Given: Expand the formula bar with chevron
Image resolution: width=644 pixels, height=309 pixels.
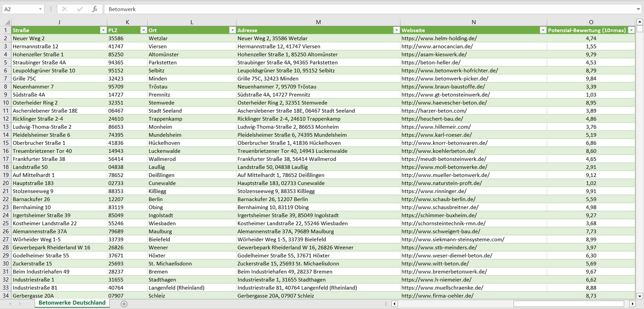Looking at the screenshot, I should pos(639,9).
